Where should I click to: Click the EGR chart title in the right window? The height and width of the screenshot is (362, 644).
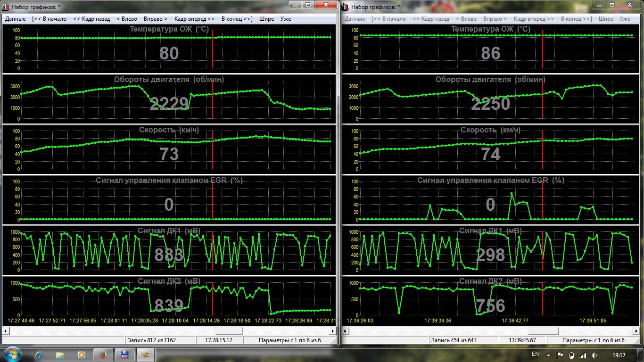491,180
